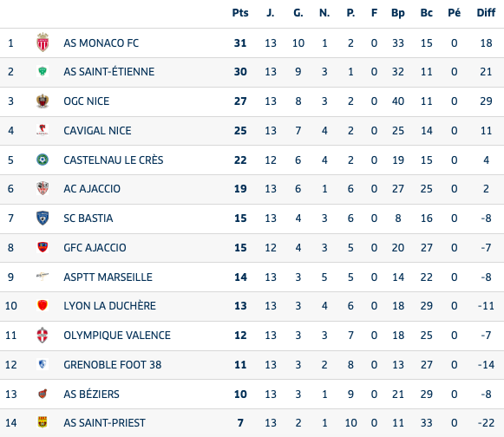Click the GRENOBLE FOOT 38 team name
This screenshot has width=504, height=437.
pos(113,365)
